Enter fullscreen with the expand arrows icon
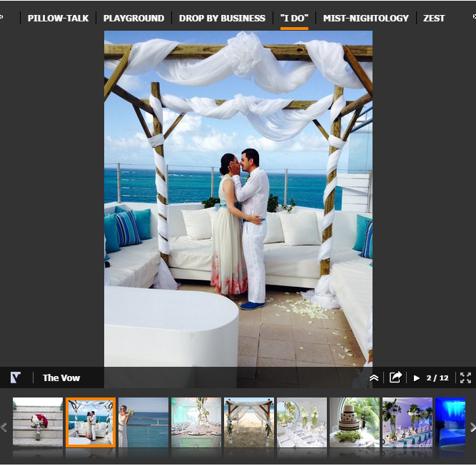 [x=465, y=378]
